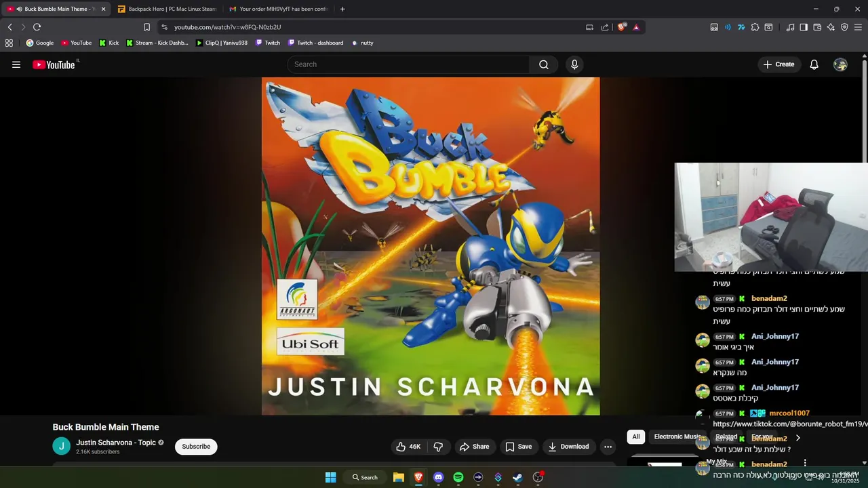This screenshot has width=868, height=488.
Task: Open OBS Studio from the taskbar
Action: 538,477
